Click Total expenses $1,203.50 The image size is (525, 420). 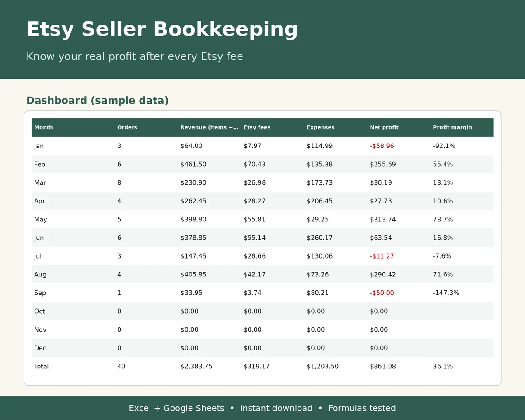322,367
